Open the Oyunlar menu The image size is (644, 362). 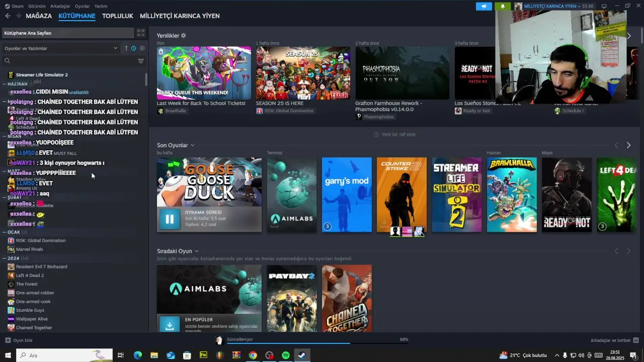pos(83,6)
